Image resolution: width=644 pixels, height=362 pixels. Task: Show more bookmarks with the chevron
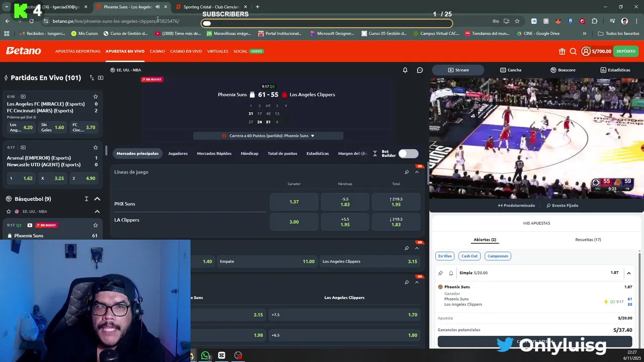tap(584, 34)
